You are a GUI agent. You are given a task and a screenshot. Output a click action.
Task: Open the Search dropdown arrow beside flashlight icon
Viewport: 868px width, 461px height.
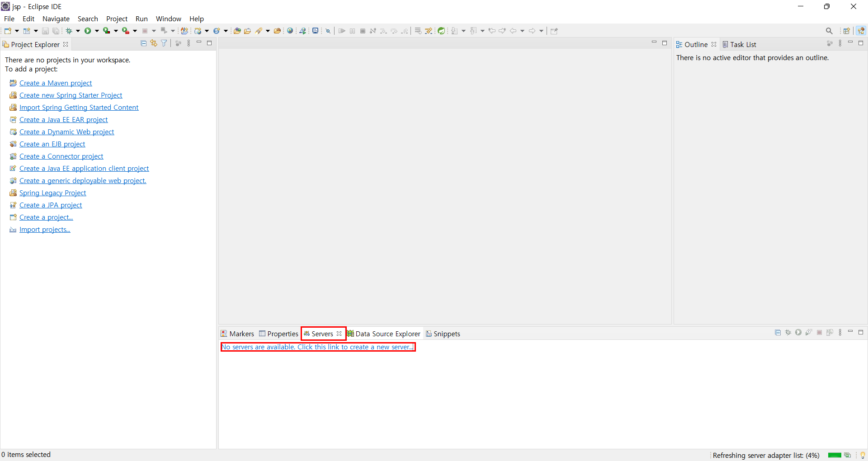(268, 31)
